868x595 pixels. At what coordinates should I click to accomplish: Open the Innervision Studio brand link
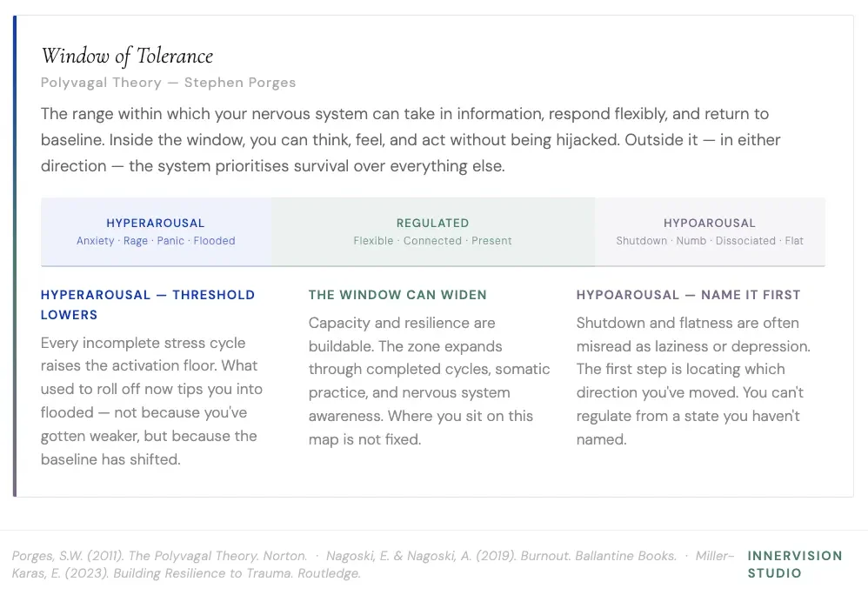(x=795, y=564)
